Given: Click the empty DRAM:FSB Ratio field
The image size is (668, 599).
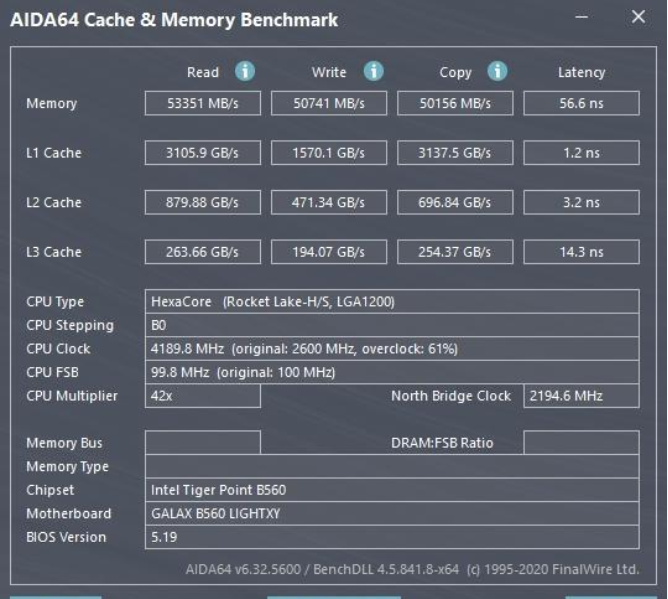Looking at the screenshot, I should [x=581, y=443].
